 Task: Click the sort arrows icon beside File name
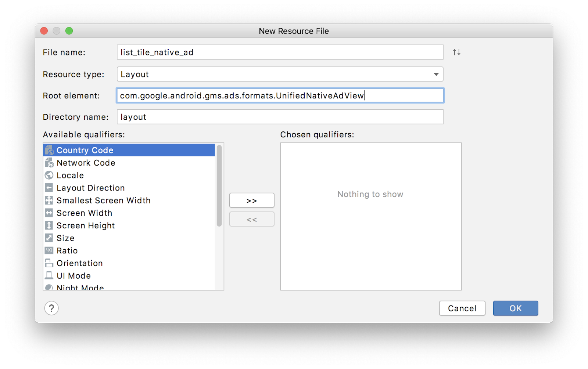pos(456,52)
